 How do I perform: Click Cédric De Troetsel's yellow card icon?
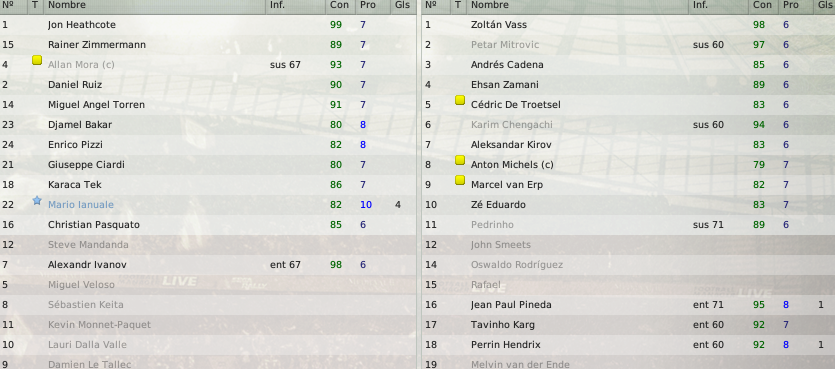pos(460,100)
